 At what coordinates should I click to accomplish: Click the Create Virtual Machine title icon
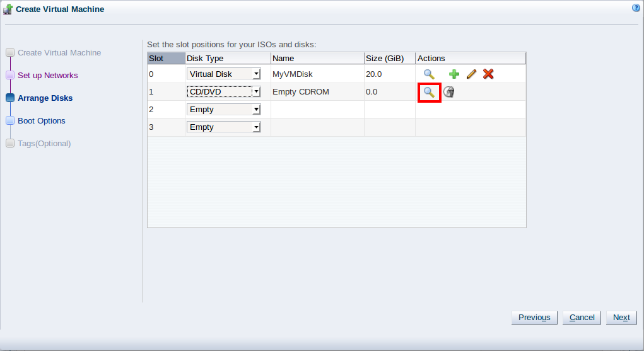click(x=8, y=9)
